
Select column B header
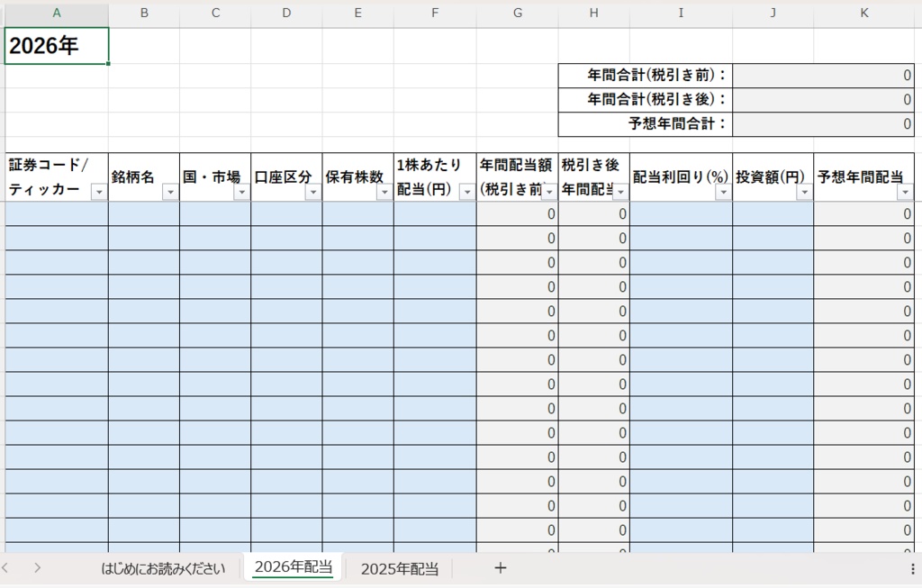pyautogui.click(x=144, y=13)
